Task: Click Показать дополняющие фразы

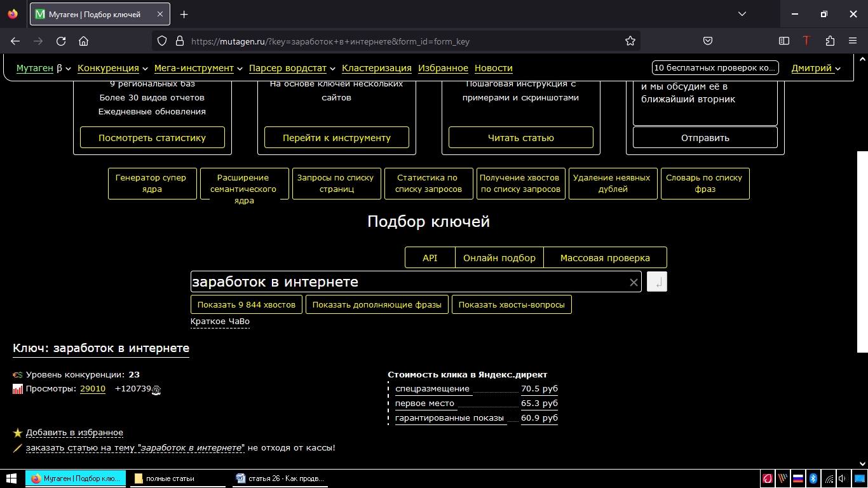Action: coord(377,304)
